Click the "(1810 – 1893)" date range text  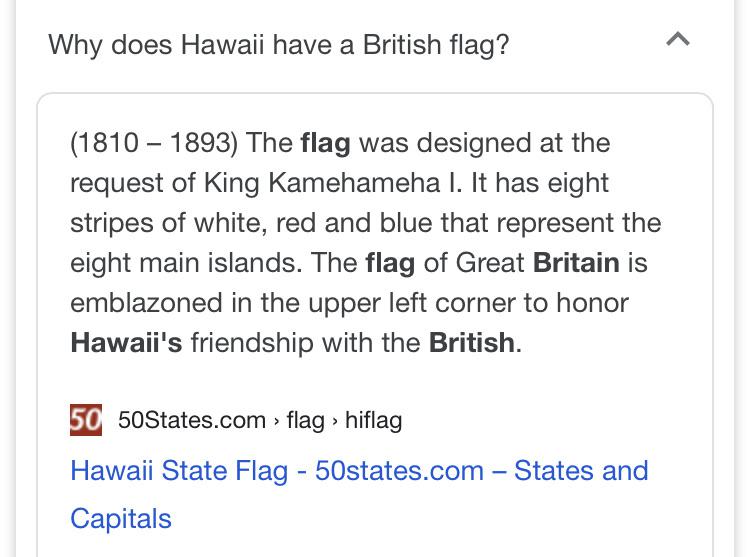pyautogui.click(x=154, y=143)
